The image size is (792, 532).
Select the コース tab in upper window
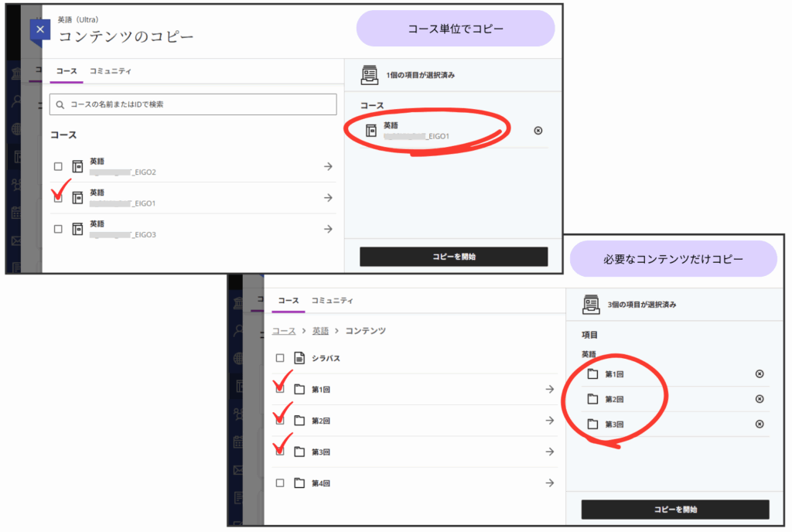pyautogui.click(x=67, y=71)
